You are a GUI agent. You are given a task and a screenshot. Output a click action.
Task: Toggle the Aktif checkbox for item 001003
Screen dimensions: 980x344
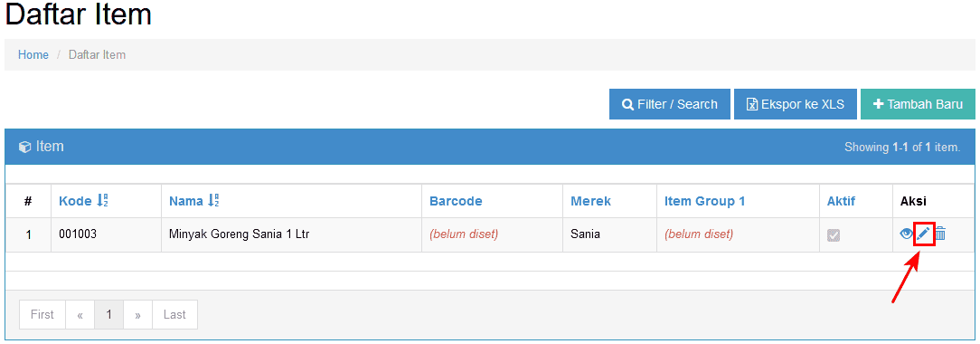[x=834, y=235]
